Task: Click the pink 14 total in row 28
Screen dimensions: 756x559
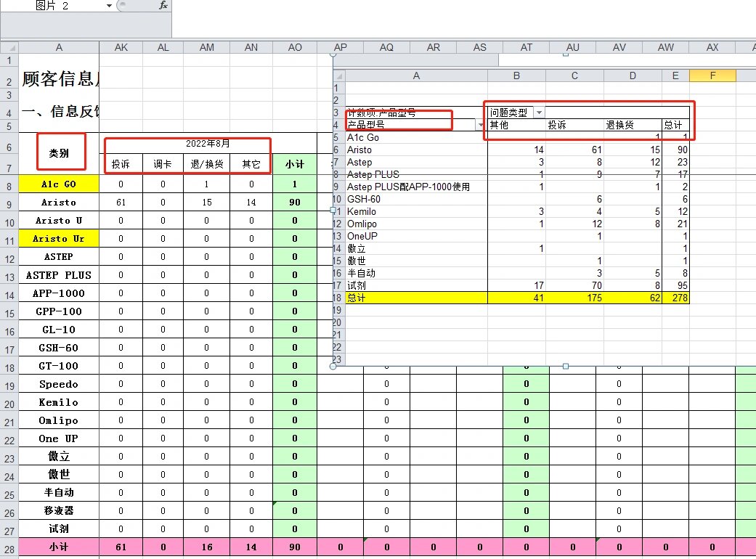Action: (x=251, y=547)
